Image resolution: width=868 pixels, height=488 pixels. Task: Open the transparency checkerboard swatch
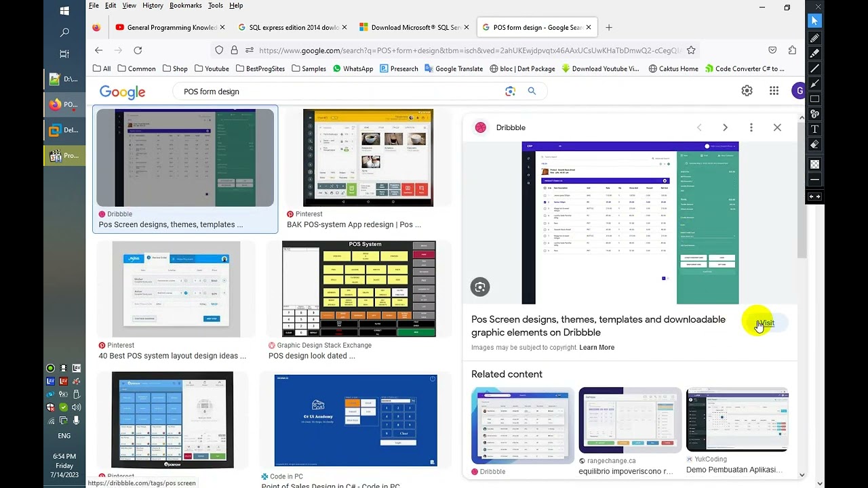[814, 164]
